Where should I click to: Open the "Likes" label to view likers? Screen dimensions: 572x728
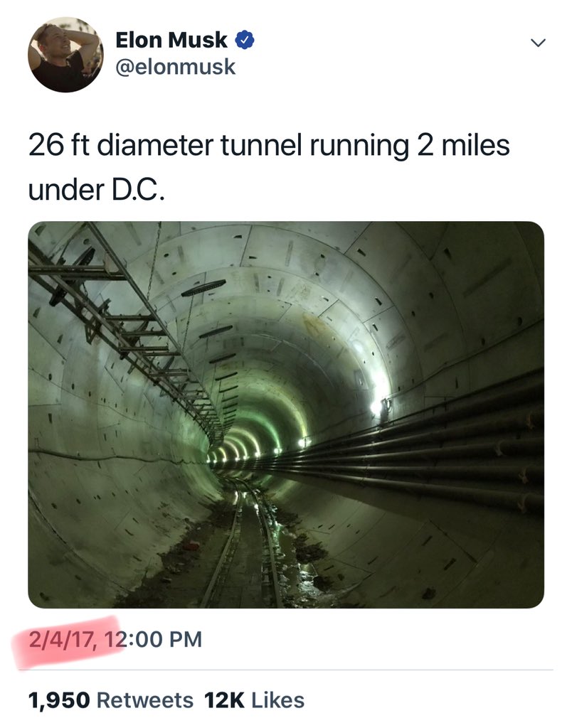click(x=278, y=700)
